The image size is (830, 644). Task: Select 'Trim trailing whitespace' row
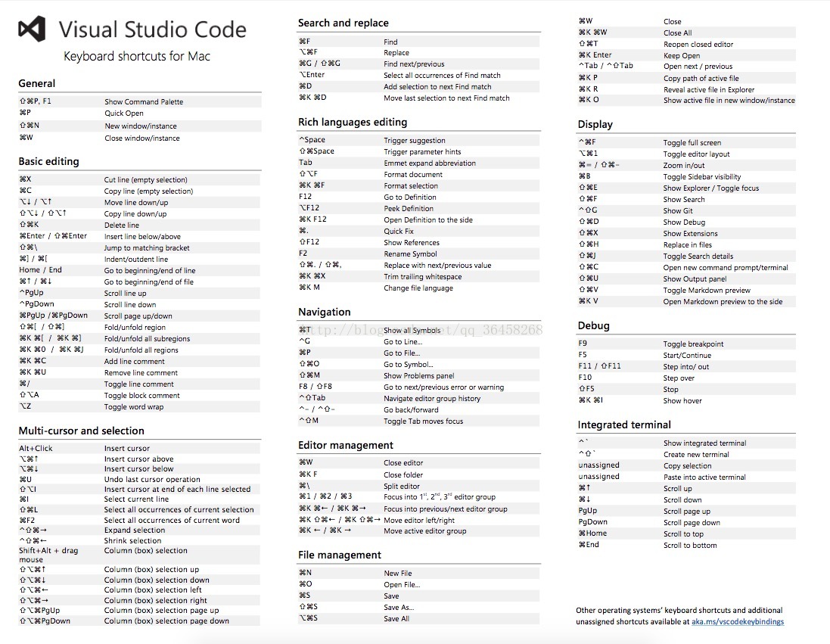point(418,276)
